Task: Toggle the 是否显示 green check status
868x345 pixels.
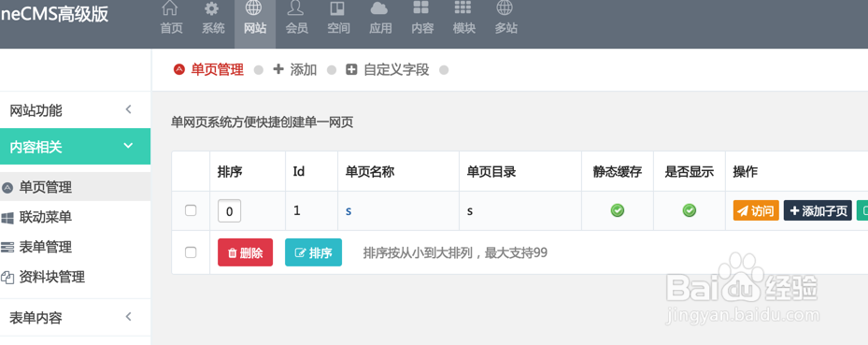Action: tap(690, 210)
